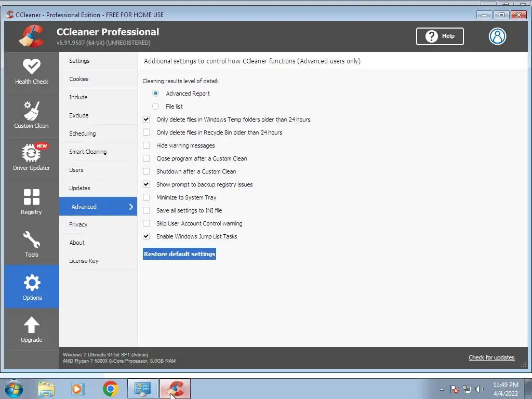Open Action Center flag tray icon

(x=455, y=389)
